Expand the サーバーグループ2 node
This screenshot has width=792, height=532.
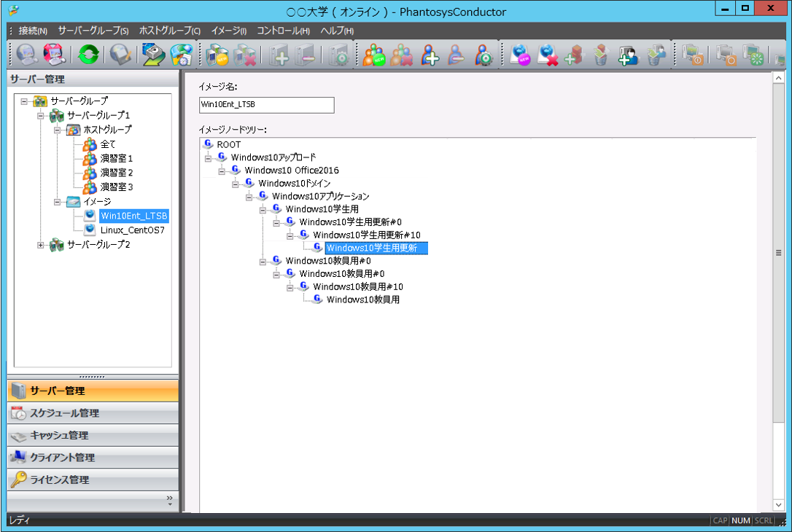point(40,246)
